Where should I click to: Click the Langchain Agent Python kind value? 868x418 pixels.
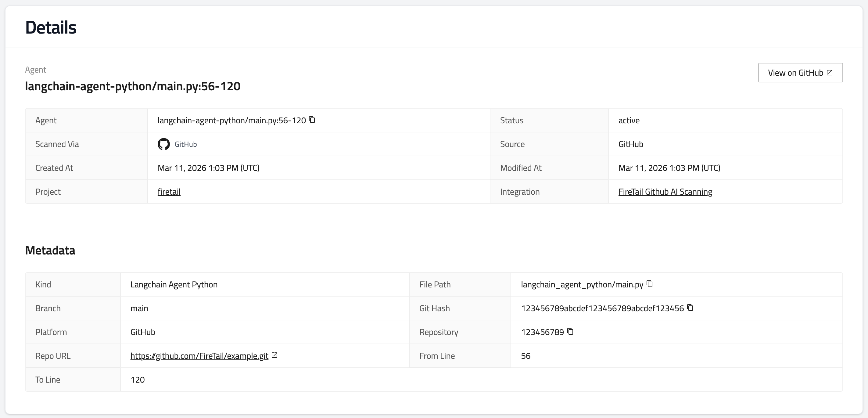[174, 284]
